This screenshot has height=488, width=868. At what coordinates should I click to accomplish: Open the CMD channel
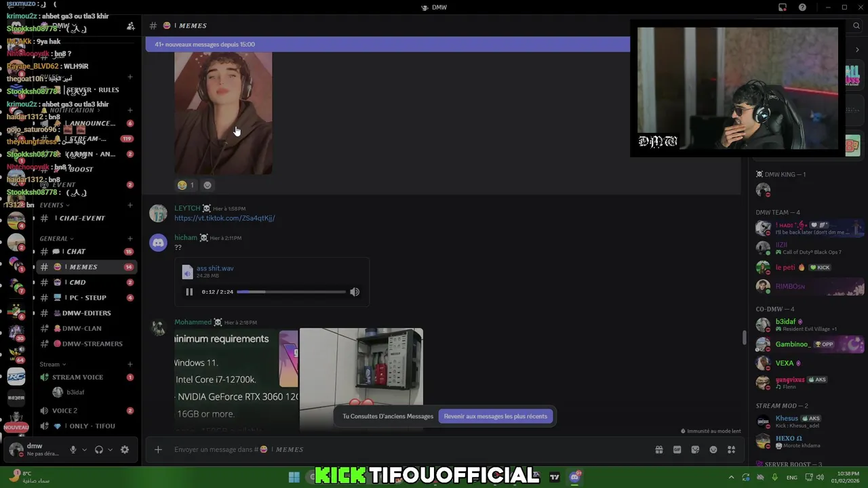[85, 283]
